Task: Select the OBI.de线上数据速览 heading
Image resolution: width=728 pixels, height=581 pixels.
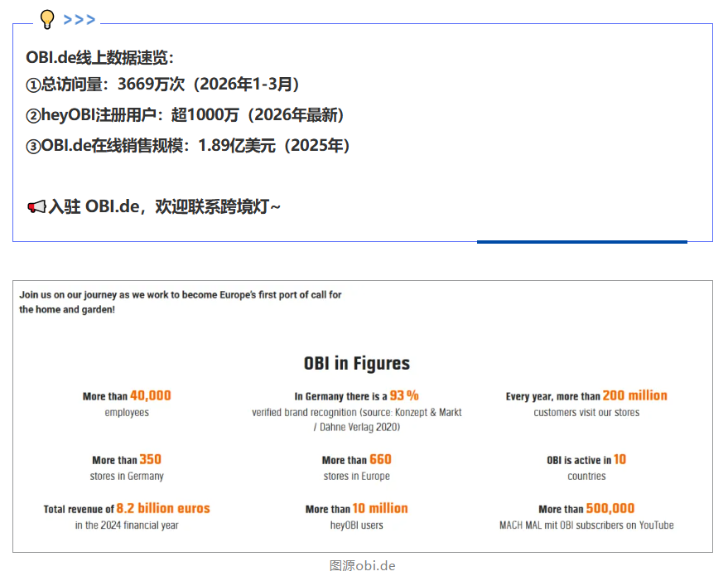Action: tap(99, 57)
